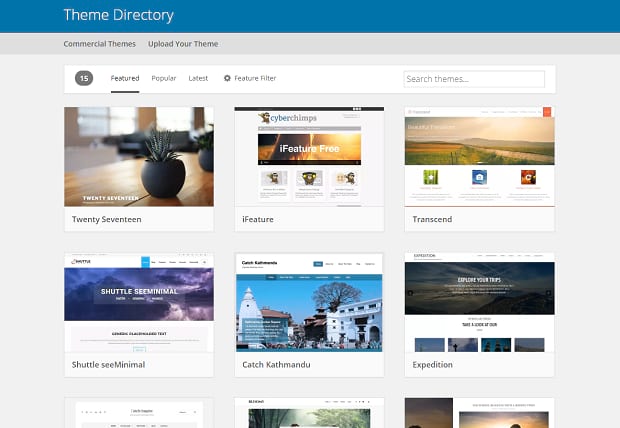Click the Expedition theme name

433,365
